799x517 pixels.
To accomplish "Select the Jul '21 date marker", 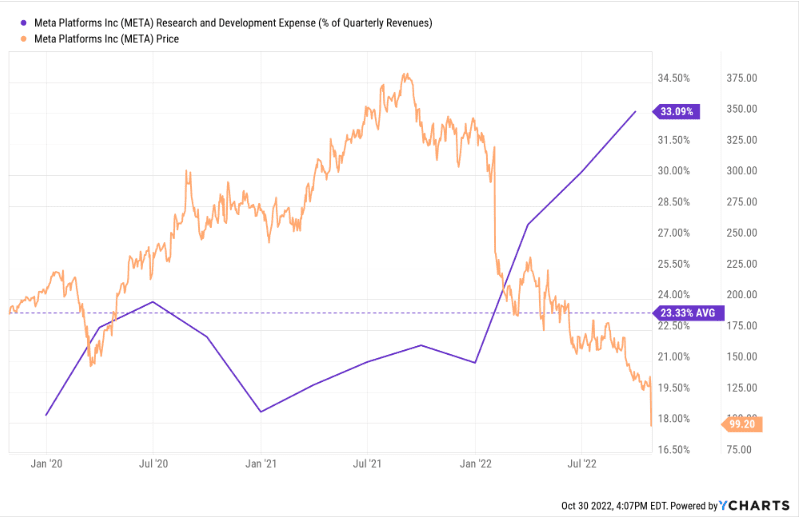I will (x=367, y=464).
